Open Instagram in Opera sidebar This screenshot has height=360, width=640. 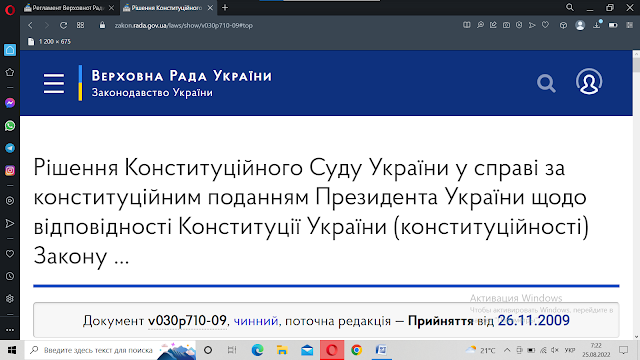pos(10,171)
